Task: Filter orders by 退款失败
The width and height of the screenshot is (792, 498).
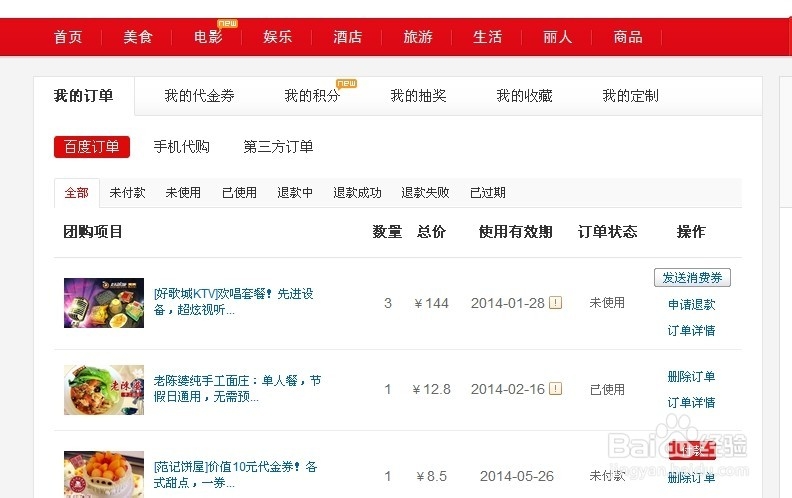Action: click(425, 193)
